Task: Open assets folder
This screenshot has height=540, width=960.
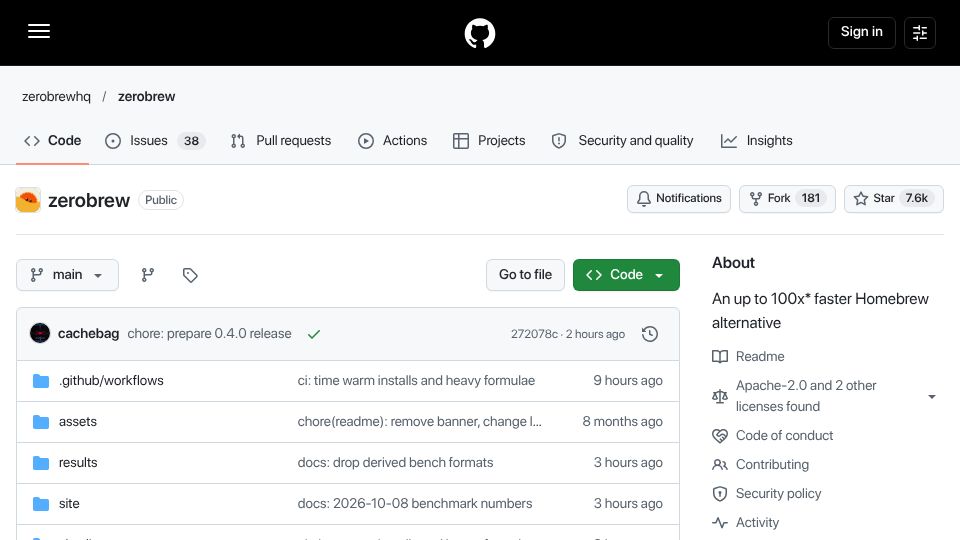Action: click(x=78, y=422)
